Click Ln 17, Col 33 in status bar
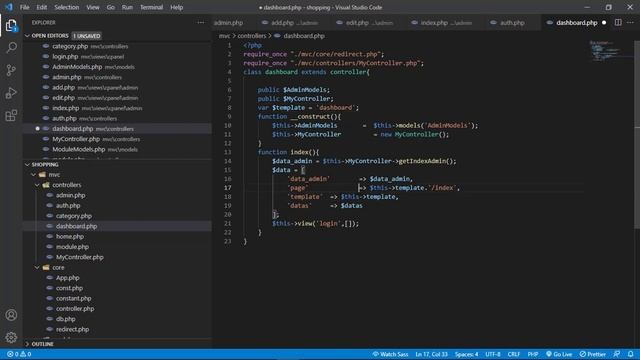The image size is (640, 360). 431,354
